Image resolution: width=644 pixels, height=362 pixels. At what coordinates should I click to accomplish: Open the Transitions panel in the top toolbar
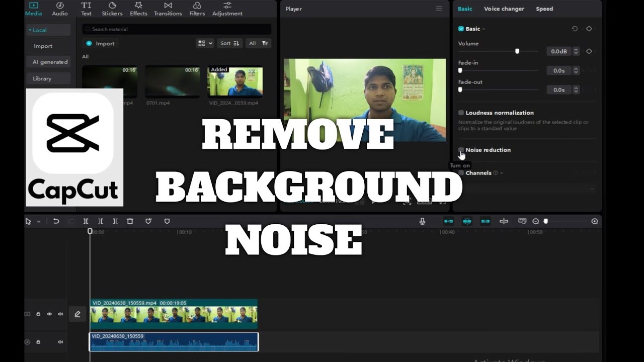(x=168, y=9)
